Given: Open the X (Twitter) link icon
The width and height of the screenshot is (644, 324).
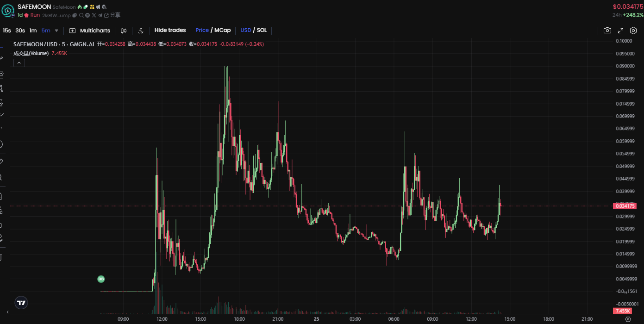Looking at the screenshot, I should click(94, 15).
